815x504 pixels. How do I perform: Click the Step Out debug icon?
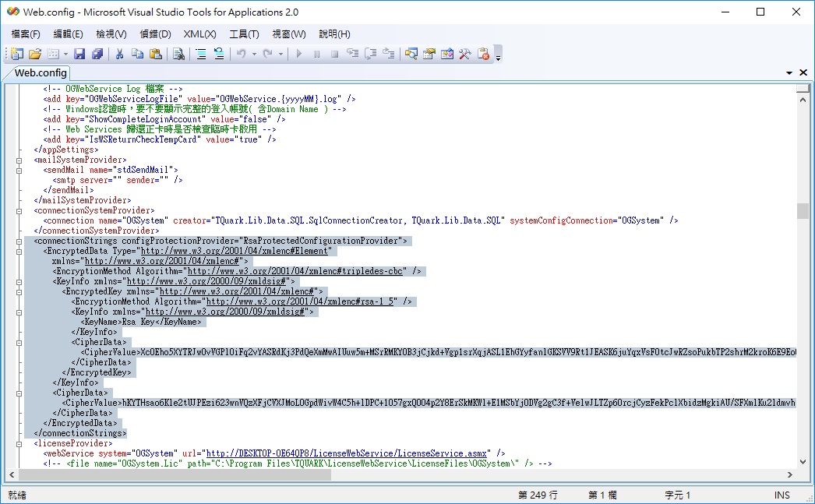tap(388, 54)
